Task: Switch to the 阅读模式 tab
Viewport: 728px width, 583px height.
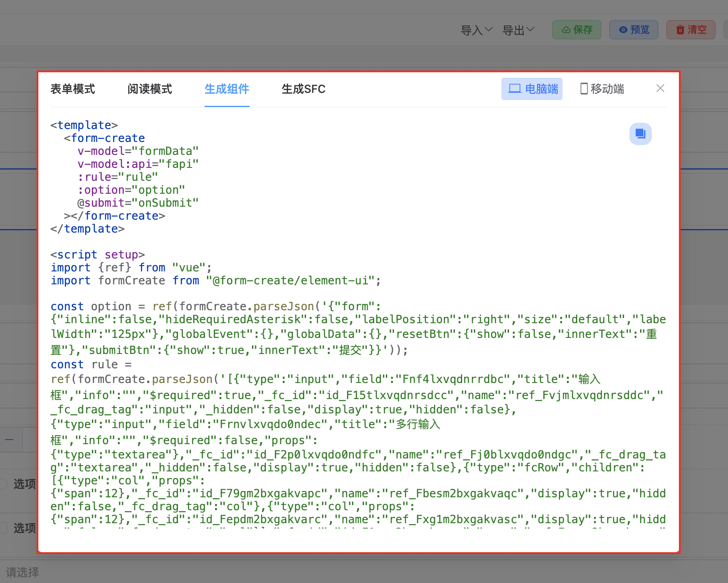Action: click(149, 89)
